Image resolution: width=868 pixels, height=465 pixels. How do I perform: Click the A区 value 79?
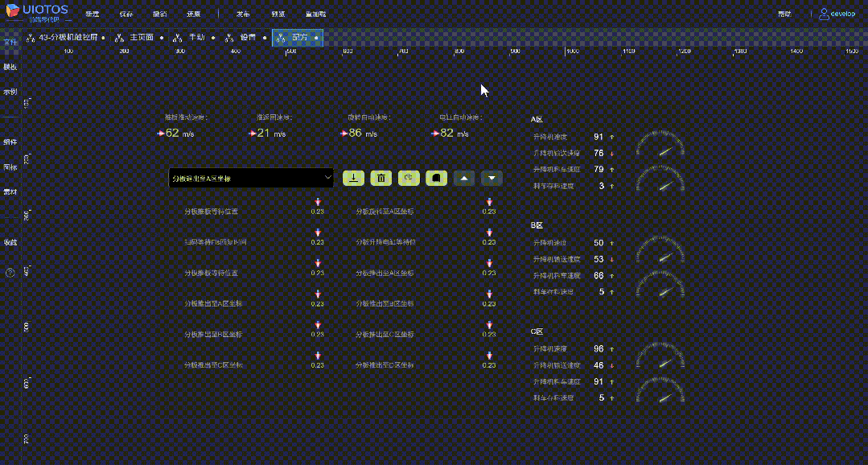(x=599, y=170)
